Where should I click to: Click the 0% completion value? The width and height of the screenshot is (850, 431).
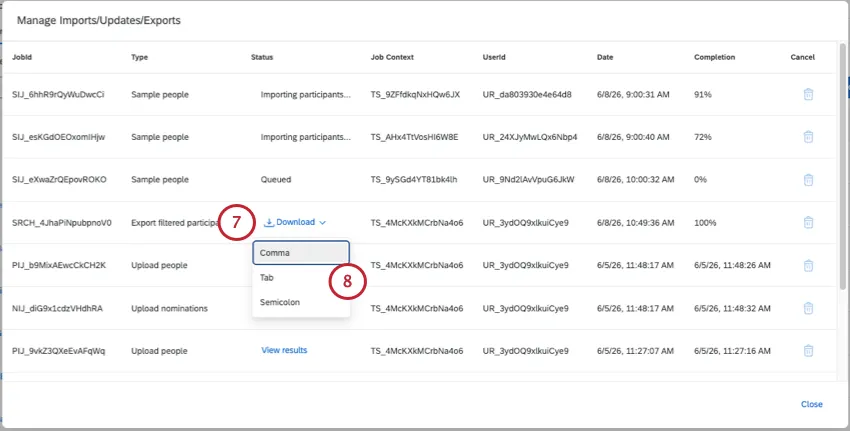(700, 179)
